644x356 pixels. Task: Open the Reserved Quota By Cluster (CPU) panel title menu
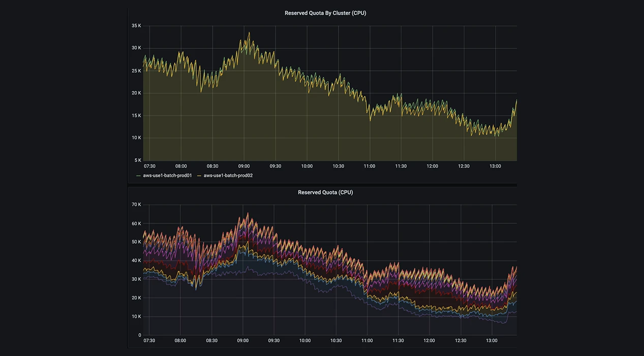click(x=325, y=13)
